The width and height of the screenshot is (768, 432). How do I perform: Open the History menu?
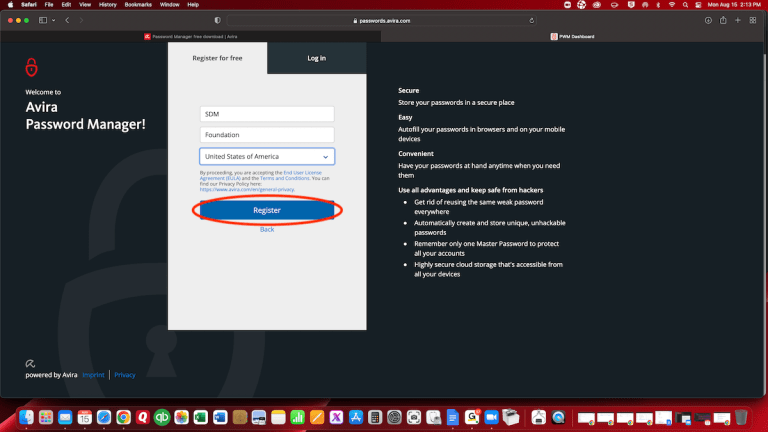108,4
